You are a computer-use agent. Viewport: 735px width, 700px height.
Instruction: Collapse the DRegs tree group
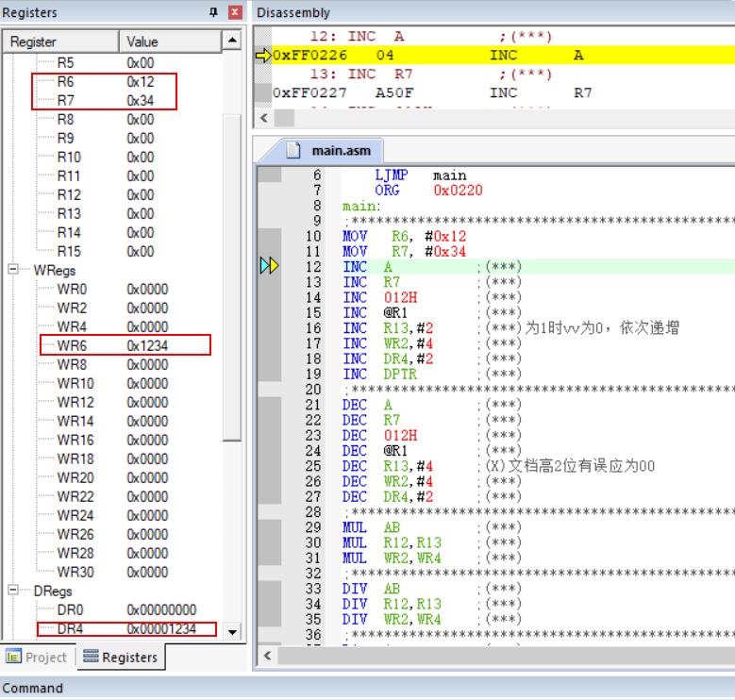pyautogui.click(x=13, y=590)
